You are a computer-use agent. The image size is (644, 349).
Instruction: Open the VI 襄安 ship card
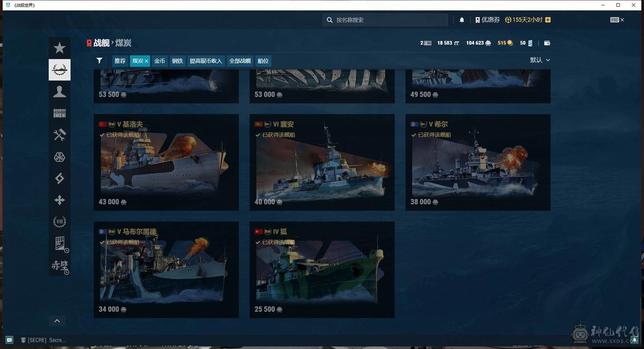coord(322,162)
